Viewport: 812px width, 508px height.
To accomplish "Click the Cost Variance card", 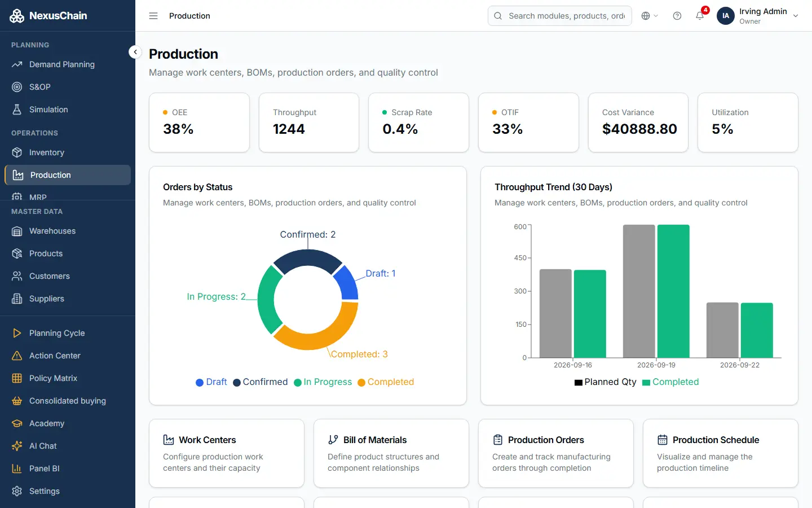I will coord(638,122).
